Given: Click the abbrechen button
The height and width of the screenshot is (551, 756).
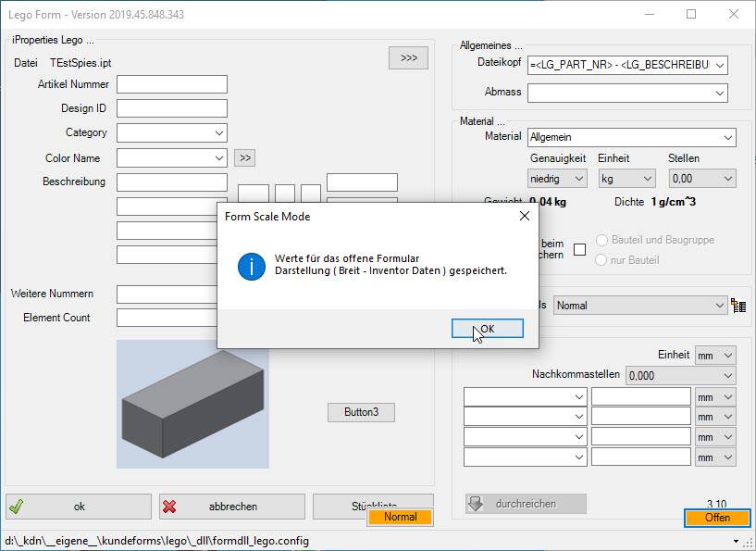Looking at the screenshot, I should point(231,507).
